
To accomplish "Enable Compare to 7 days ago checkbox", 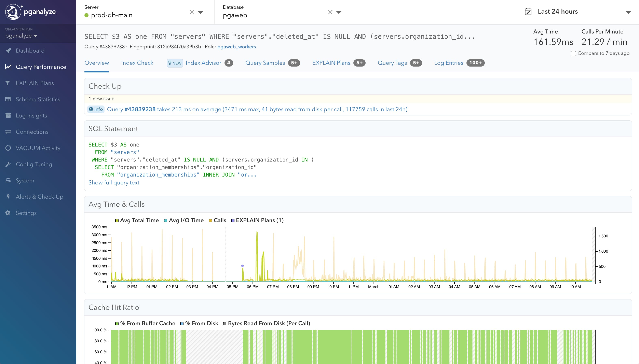I will [573, 54].
